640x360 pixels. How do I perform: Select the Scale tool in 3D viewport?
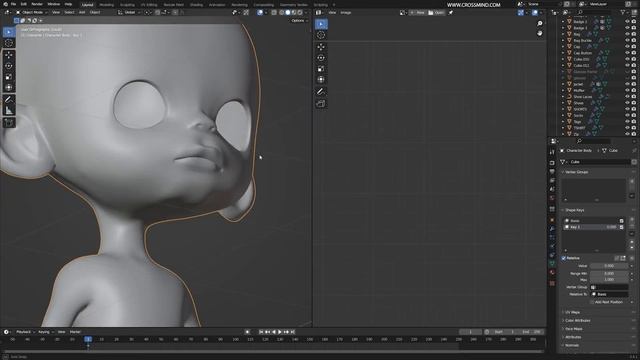point(9,77)
